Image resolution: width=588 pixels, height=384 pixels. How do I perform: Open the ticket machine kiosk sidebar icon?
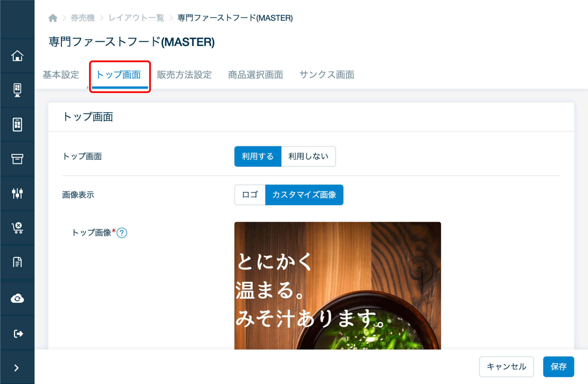click(17, 90)
